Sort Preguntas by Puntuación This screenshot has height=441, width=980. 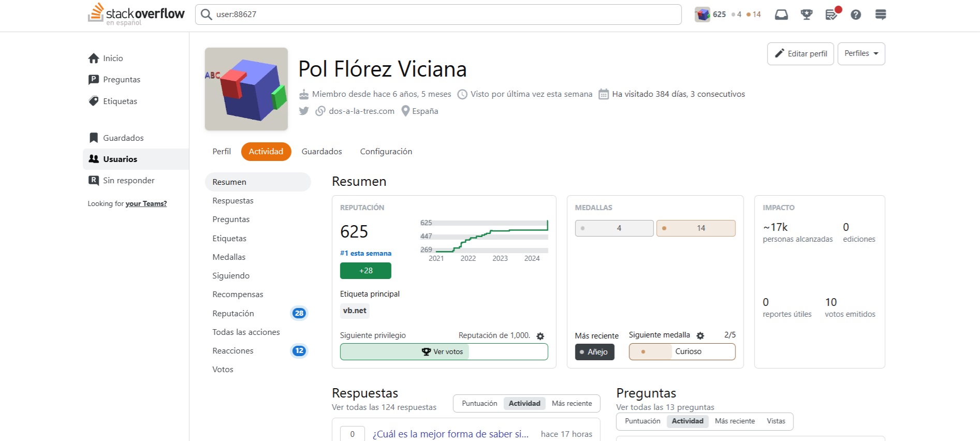[x=642, y=421]
